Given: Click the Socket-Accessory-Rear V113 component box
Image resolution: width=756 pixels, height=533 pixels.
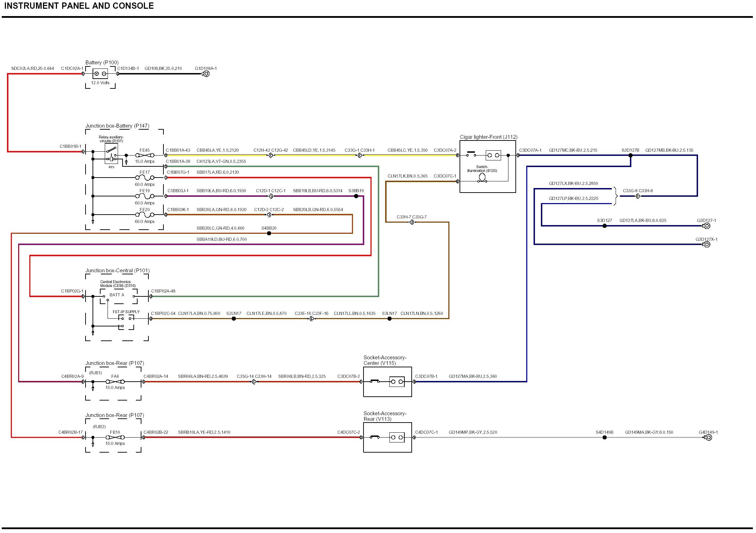Looking at the screenshot, I should pyautogui.click(x=387, y=438).
